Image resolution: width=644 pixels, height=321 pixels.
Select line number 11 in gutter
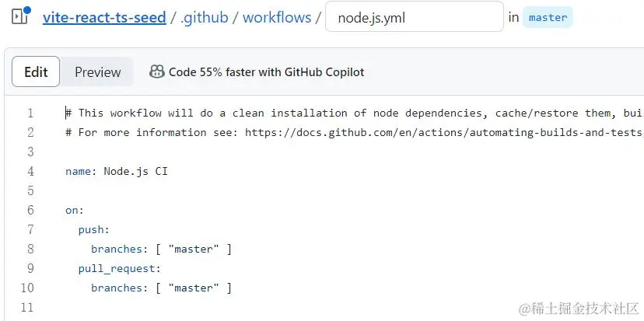click(29, 308)
